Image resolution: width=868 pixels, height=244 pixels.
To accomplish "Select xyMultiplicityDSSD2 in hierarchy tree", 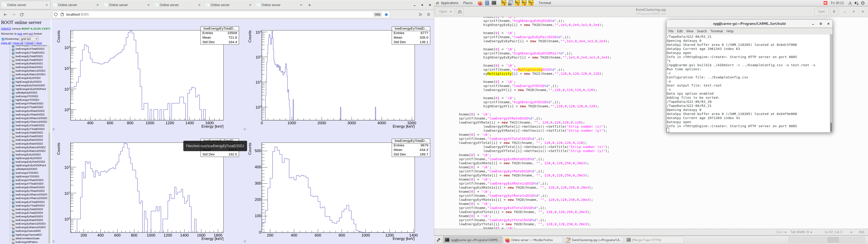I will pyautogui.click(x=26, y=93).
